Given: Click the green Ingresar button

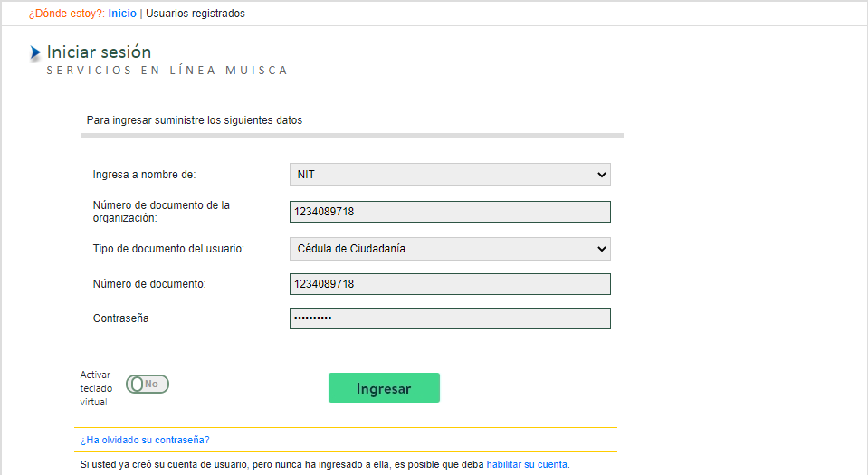Looking at the screenshot, I should point(384,388).
